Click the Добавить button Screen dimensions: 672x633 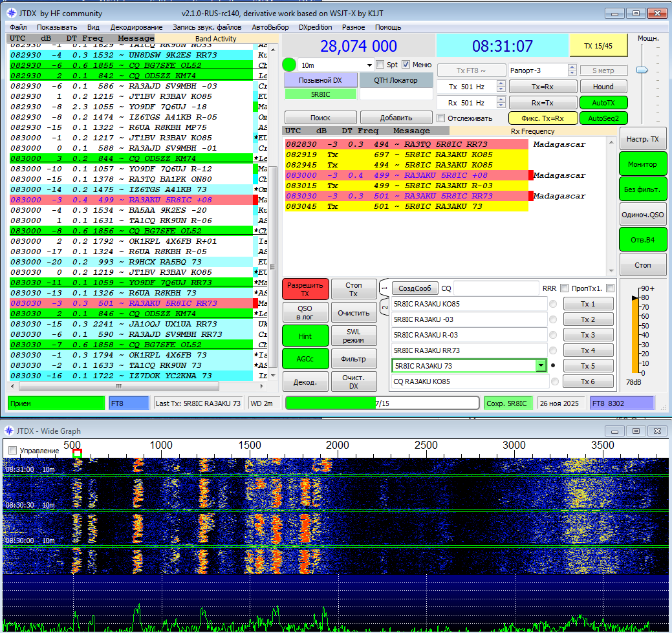(x=396, y=118)
